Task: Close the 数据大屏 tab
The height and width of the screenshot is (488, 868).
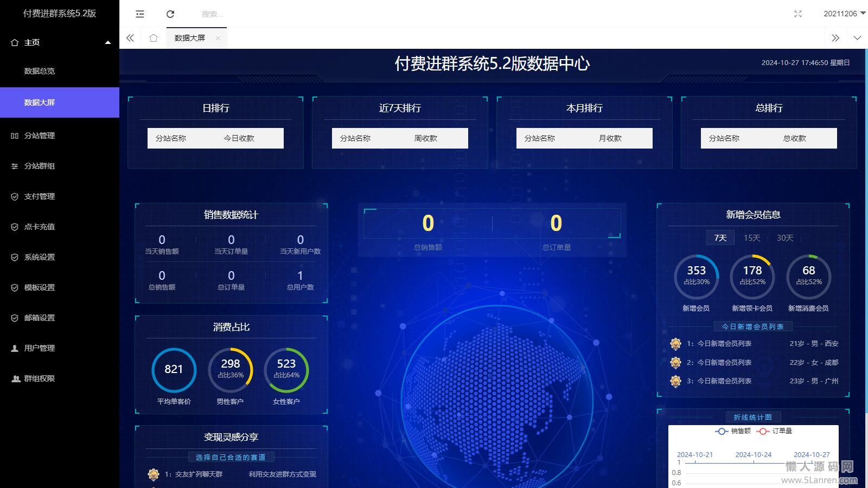Action: 218,38
